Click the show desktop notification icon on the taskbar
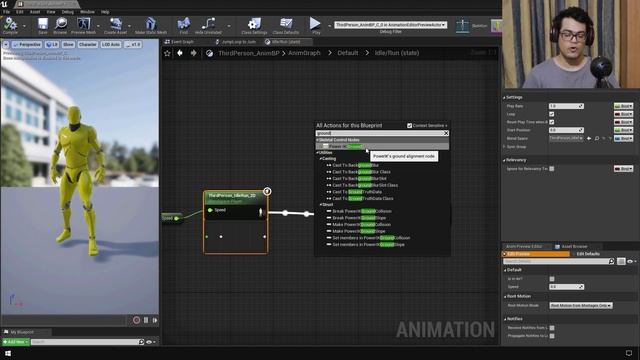The height and width of the screenshot is (360, 640). [x=629, y=353]
